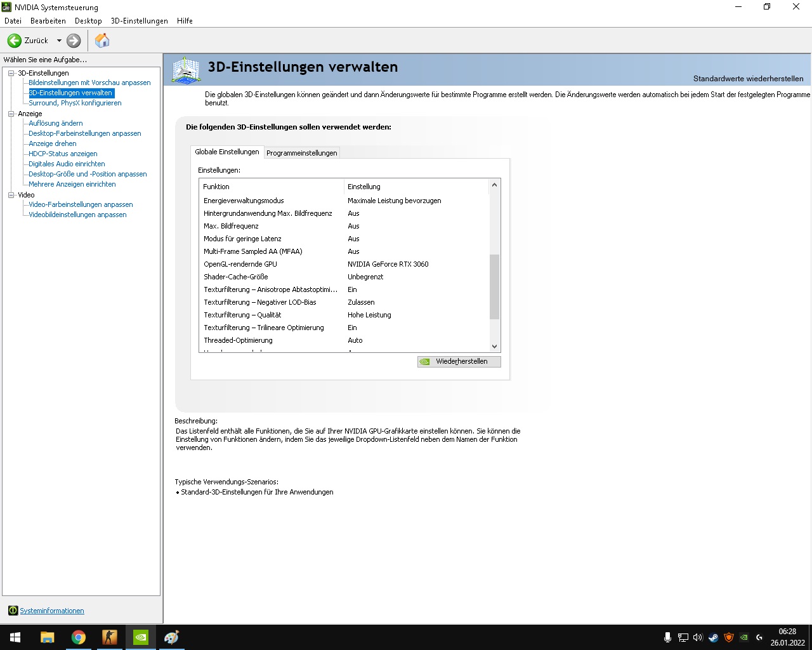Select 3D-Einstellungen verwalten in the tree
Screen dimensions: 812x650
pyautogui.click(x=71, y=93)
